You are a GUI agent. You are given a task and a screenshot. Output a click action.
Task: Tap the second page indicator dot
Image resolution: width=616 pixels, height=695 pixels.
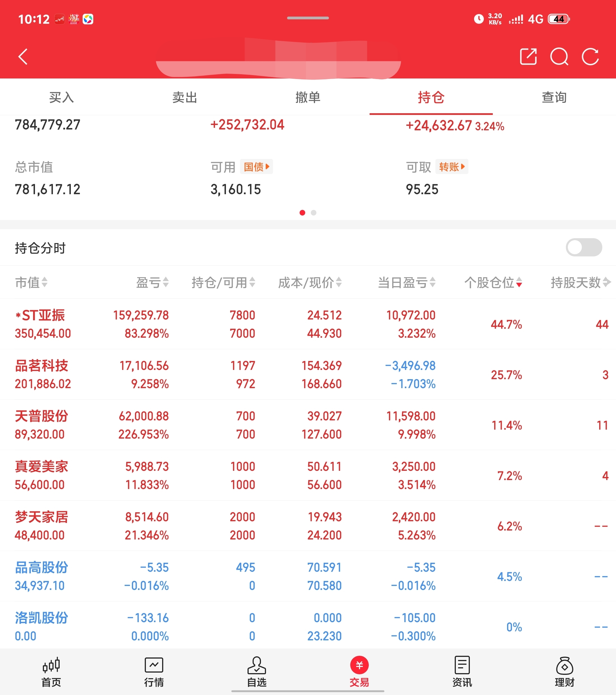(314, 213)
